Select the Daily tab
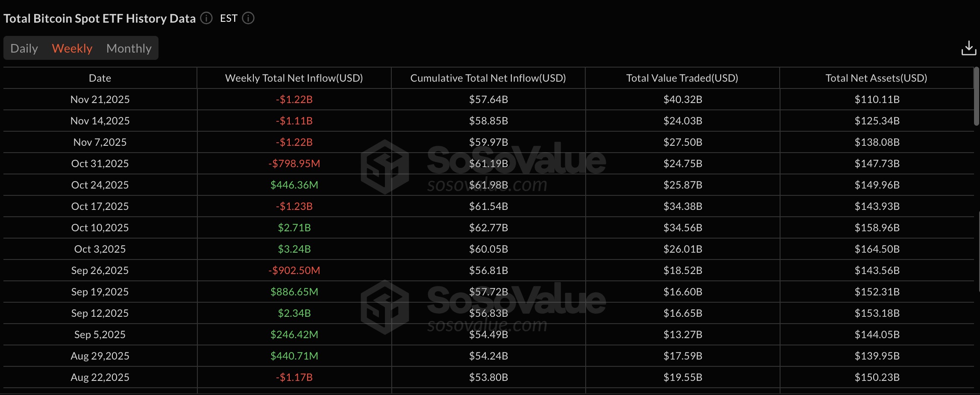Image resolution: width=980 pixels, height=395 pixels. point(24,48)
